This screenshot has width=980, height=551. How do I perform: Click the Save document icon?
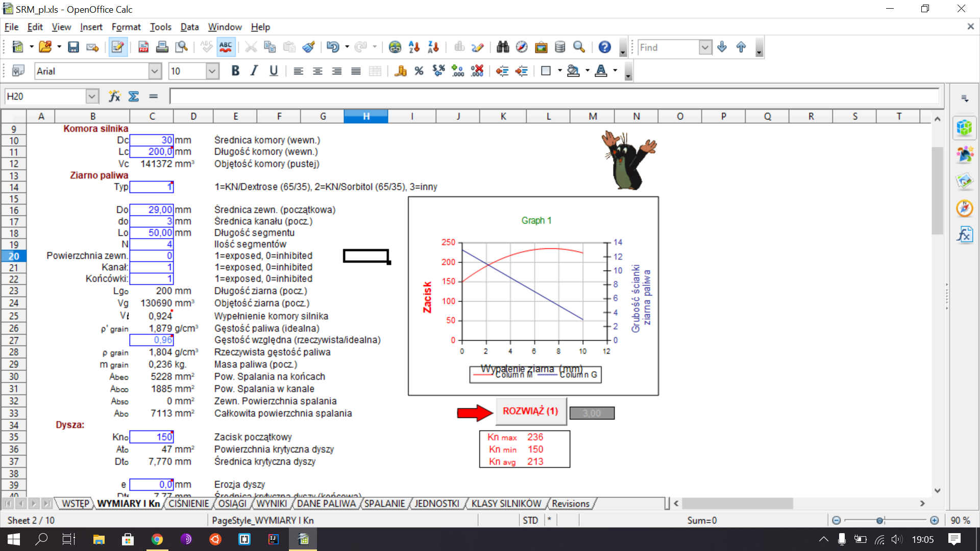[x=73, y=47]
